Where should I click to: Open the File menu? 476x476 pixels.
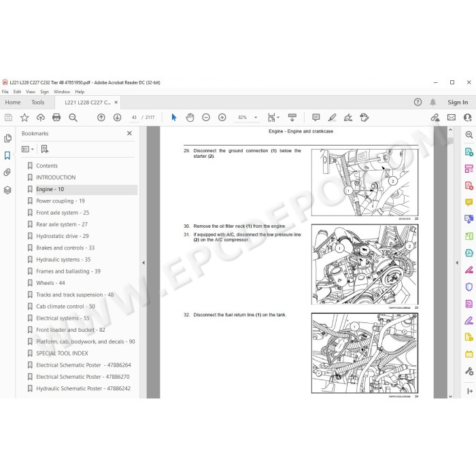point(5,92)
